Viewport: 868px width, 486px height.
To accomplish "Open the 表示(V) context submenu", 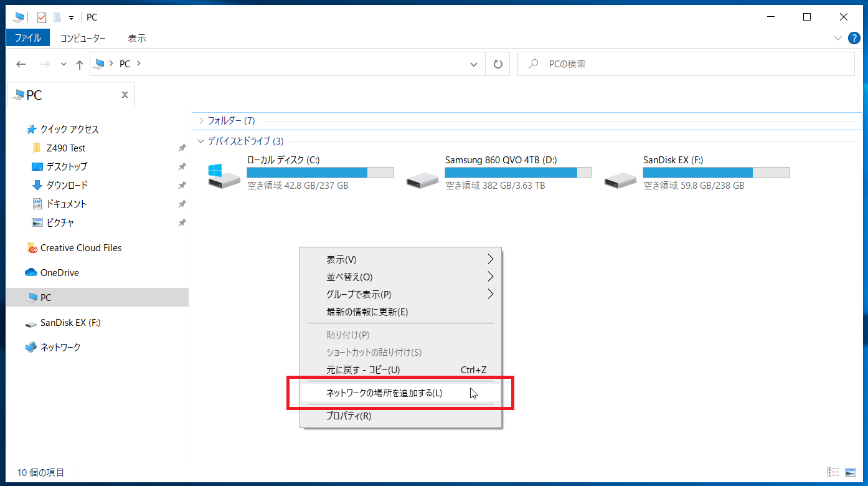I will pyautogui.click(x=401, y=259).
